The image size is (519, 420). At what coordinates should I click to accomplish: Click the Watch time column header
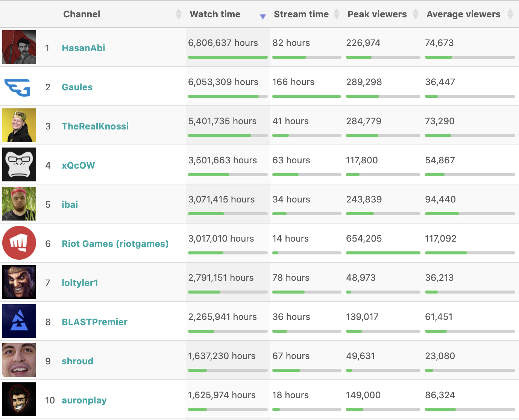[215, 14]
